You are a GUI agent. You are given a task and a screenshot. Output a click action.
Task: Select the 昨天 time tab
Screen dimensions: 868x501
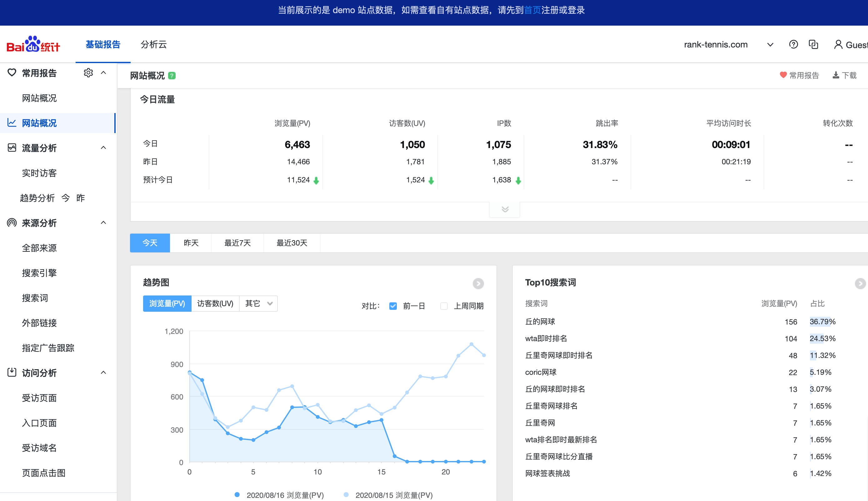point(191,243)
